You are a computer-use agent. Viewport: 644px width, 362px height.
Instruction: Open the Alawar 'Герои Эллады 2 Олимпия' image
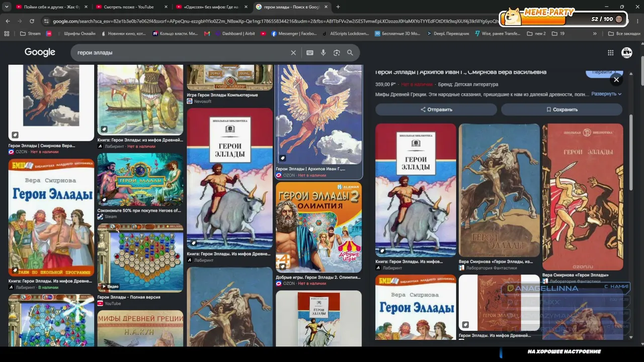pos(318,227)
